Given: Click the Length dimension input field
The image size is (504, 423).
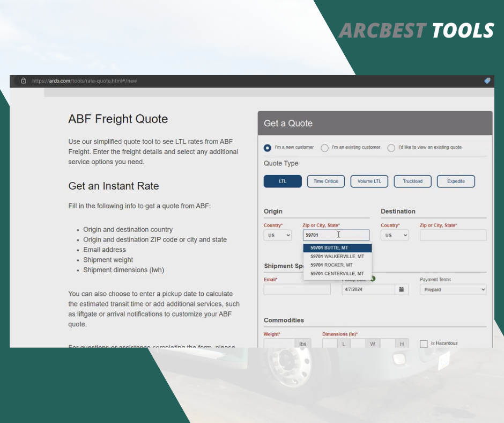Looking at the screenshot, I should pos(330,343).
